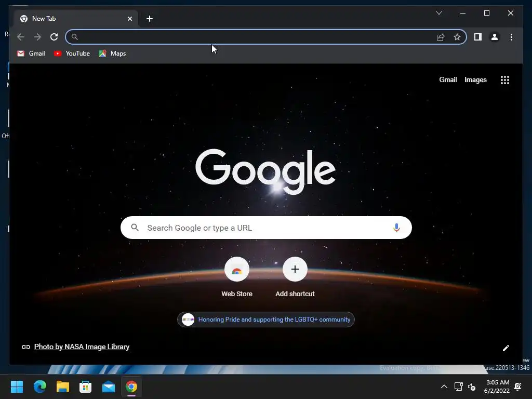Click the Google search box

(266, 228)
